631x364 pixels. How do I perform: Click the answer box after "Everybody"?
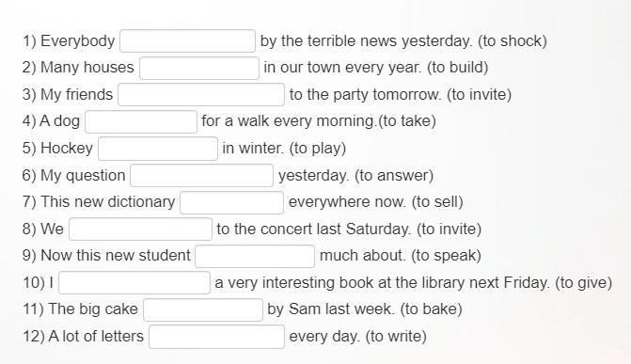[187, 41]
